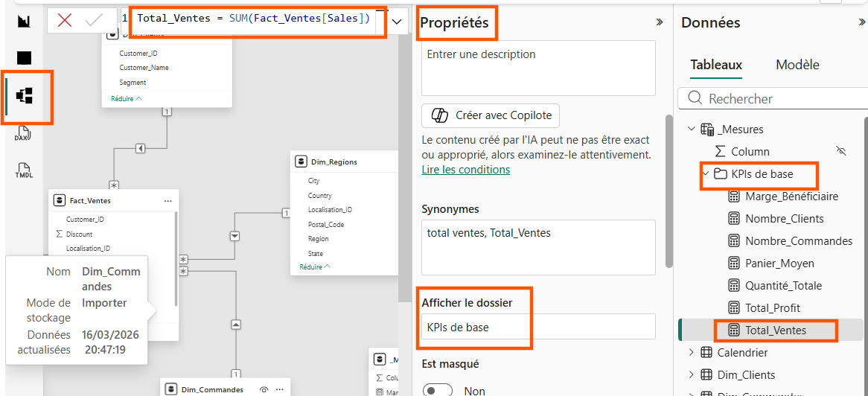Screen dimensions: 868x396
Task: Toggle the Est masqué switch
Action: click(x=437, y=391)
